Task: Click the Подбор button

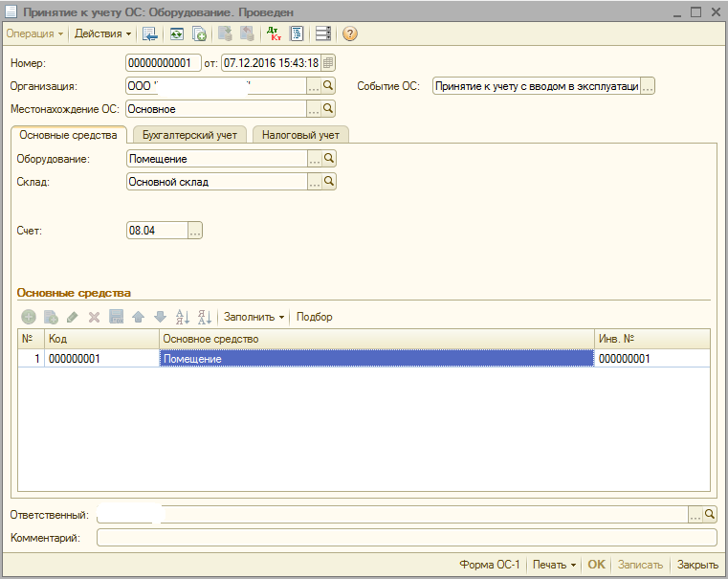Action: coord(315,317)
